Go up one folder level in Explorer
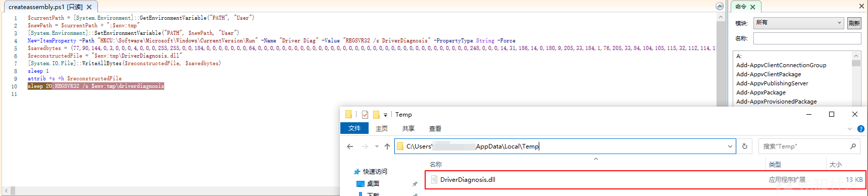Image resolution: width=868 pixels, height=196 pixels. point(387,146)
